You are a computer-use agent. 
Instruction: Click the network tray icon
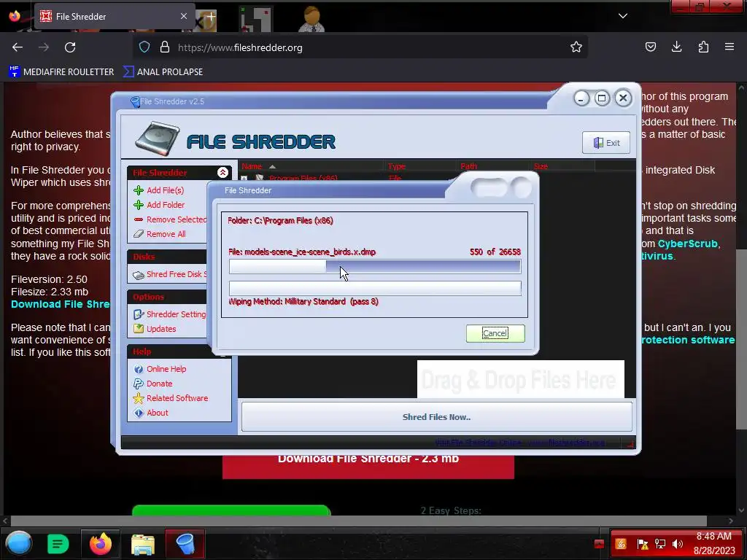(x=660, y=544)
